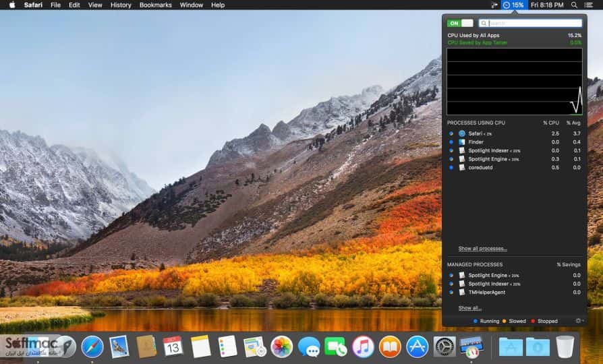
Task: Open the History menu
Action: click(121, 5)
